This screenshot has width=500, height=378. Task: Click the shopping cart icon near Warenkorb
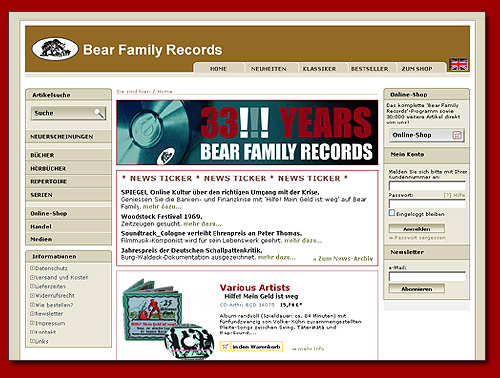click(225, 347)
